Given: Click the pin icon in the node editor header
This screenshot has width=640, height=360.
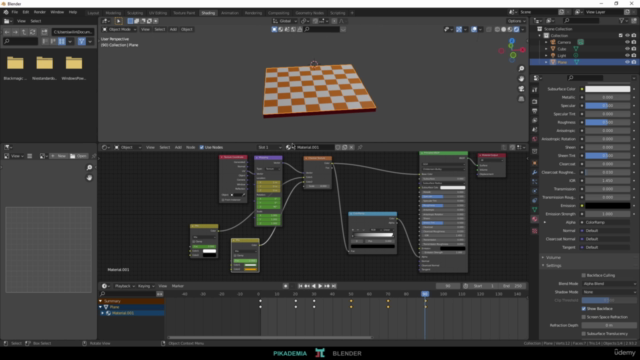Looking at the screenshot, I should pos(360,147).
